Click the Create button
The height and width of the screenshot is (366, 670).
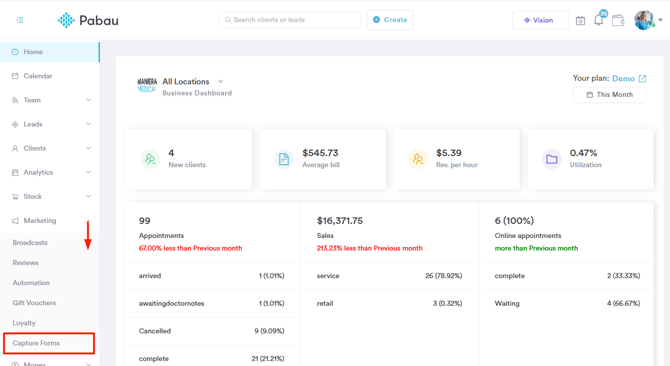390,20
